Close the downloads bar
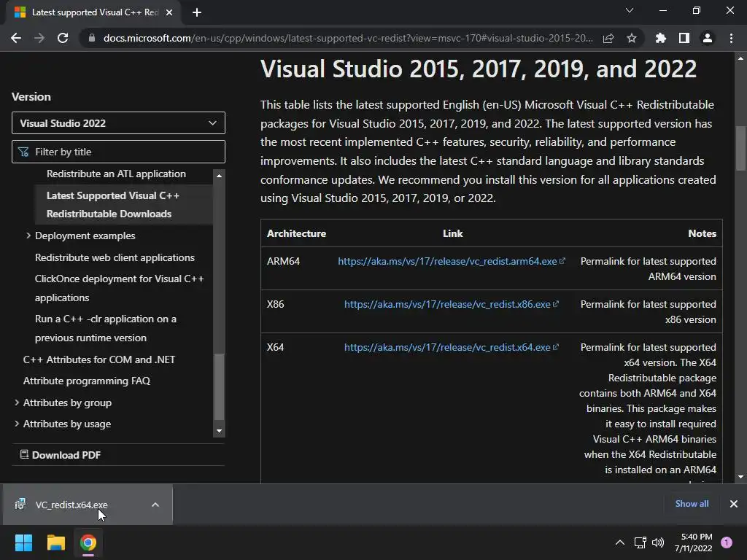Screen dimensions: 747x560 pos(734,504)
